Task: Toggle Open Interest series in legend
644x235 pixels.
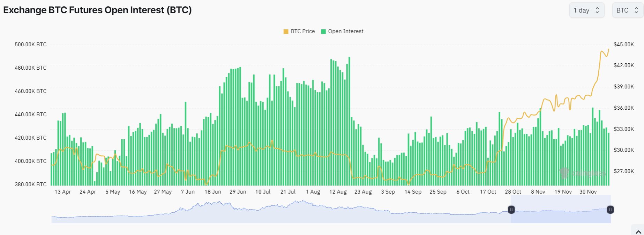Action: coord(342,31)
